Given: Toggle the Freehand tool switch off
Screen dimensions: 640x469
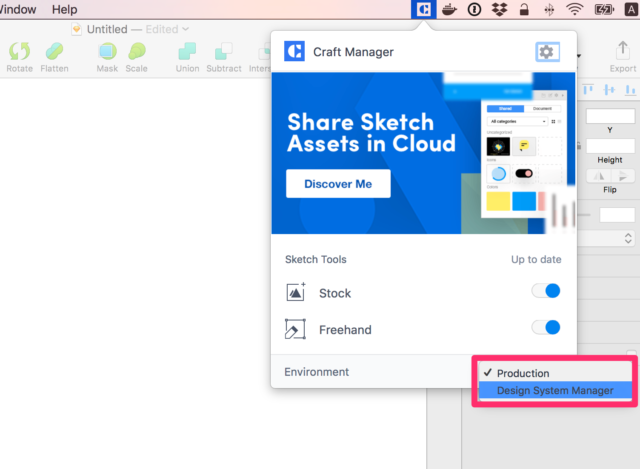Looking at the screenshot, I should pos(546,327).
